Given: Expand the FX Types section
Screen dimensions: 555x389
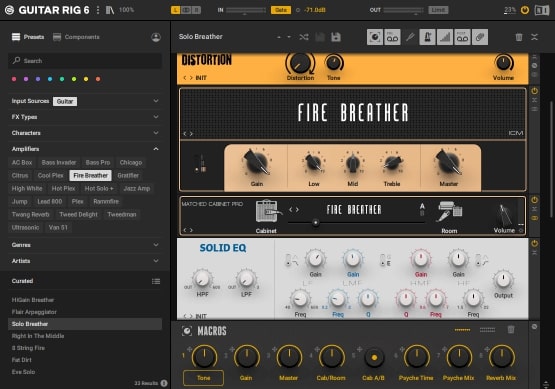Looking at the screenshot, I should pos(156,117).
